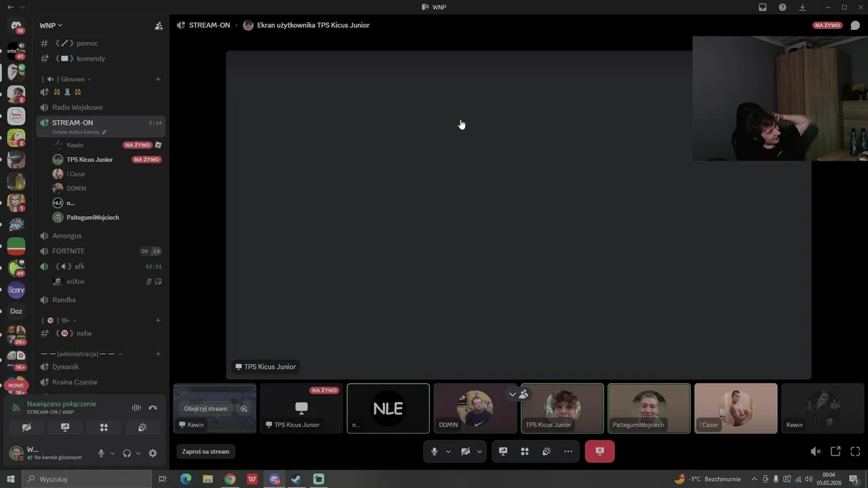Open user settings gear
Viewport: 868px width, 488px height.
pyautogui.click(x=153, y=453)
